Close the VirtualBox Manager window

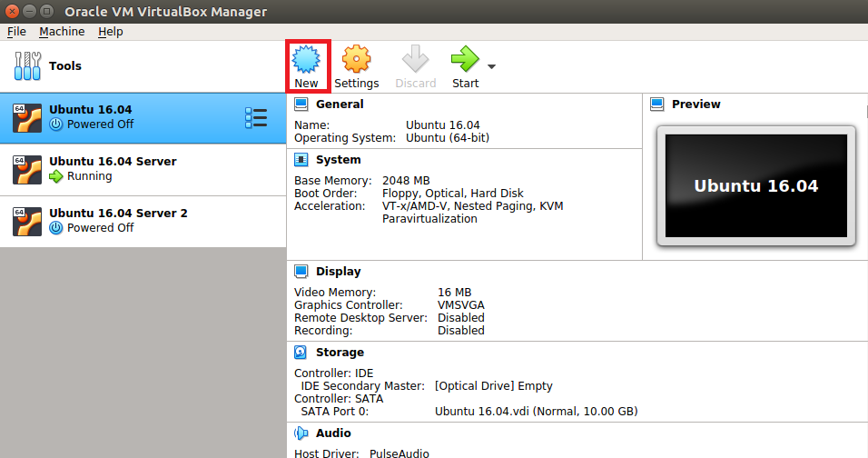(x=12, y=11)
